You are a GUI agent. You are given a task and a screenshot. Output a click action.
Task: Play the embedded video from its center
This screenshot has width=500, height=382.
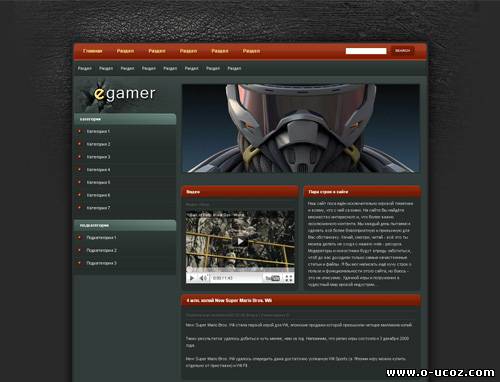pyautogui.click(x=240, y=241)
